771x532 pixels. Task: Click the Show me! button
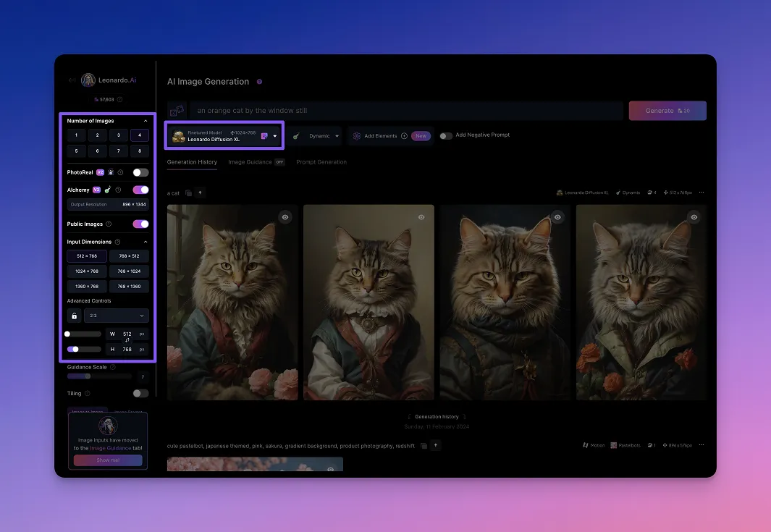[108, 460]
